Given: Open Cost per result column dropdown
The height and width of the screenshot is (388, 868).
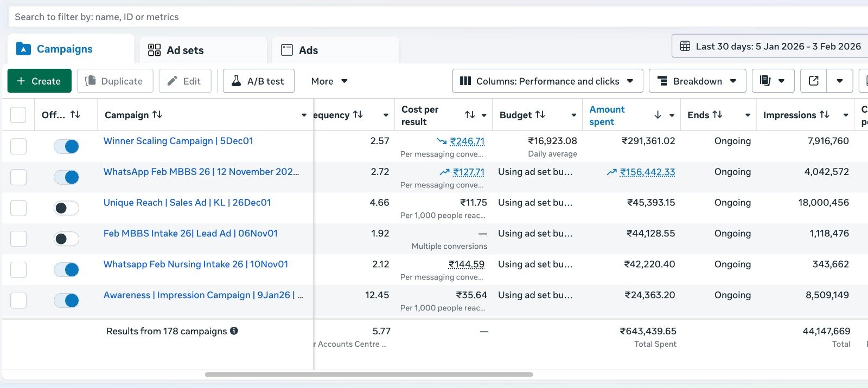Looking at the screenshot, I should pos(484,115).
